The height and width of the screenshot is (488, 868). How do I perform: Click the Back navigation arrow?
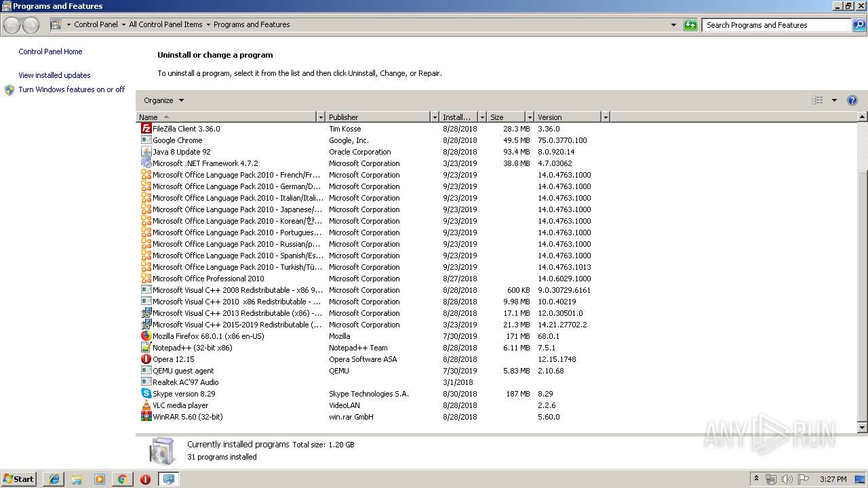12,25
